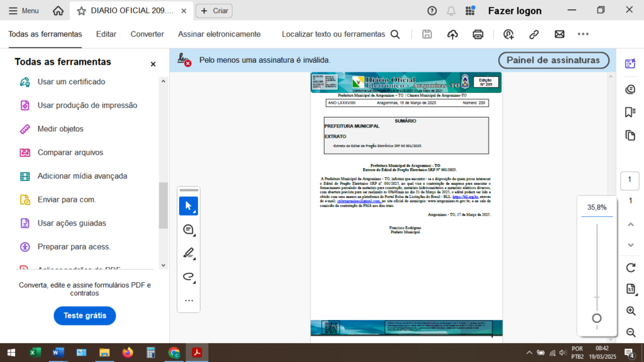Click the invalid signature warning icon
644x362 pixels.
(x=184, y=60)
